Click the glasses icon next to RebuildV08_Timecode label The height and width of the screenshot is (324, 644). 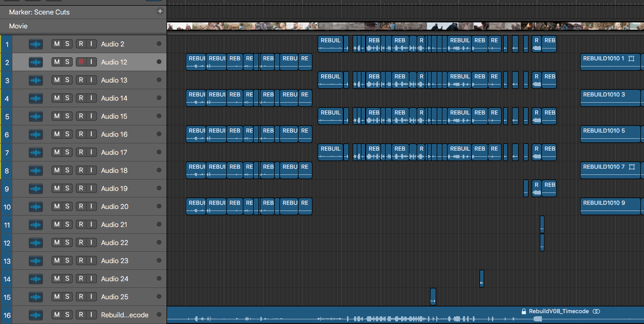click(x=596, y=311)
